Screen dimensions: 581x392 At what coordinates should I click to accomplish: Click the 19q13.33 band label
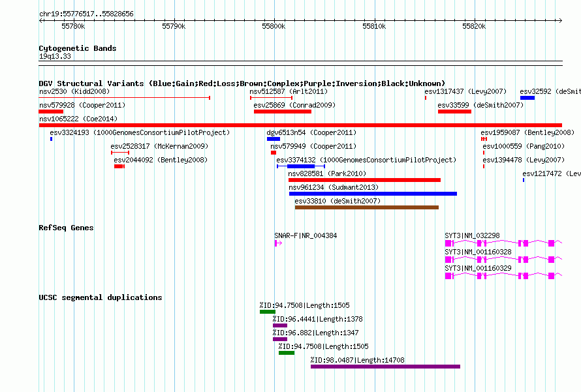[55, 56]
